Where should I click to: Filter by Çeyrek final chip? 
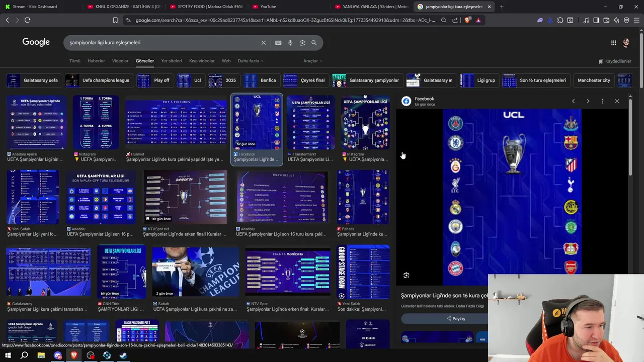coord(305,80)
